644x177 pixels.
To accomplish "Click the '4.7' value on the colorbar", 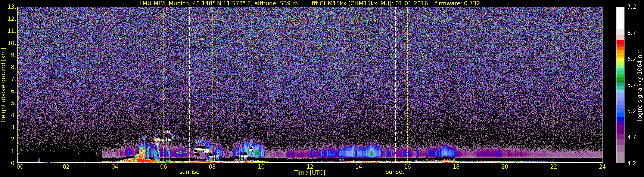I will point(632,137).
